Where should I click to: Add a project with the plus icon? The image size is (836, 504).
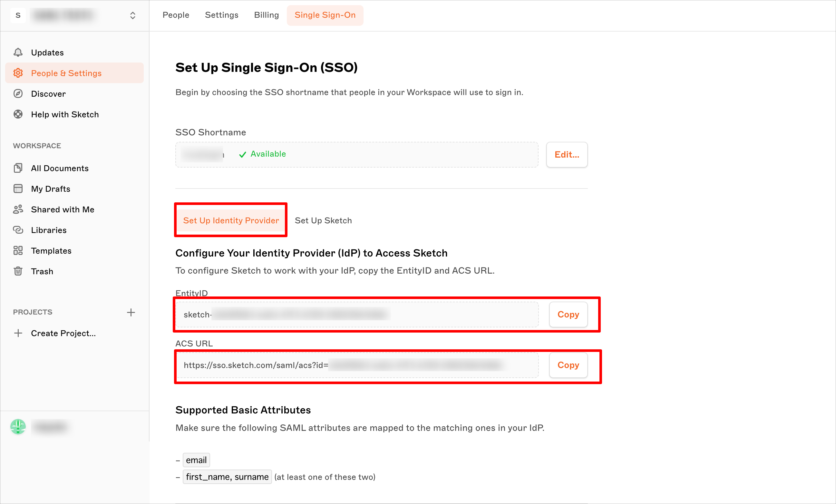click(131, 312)
